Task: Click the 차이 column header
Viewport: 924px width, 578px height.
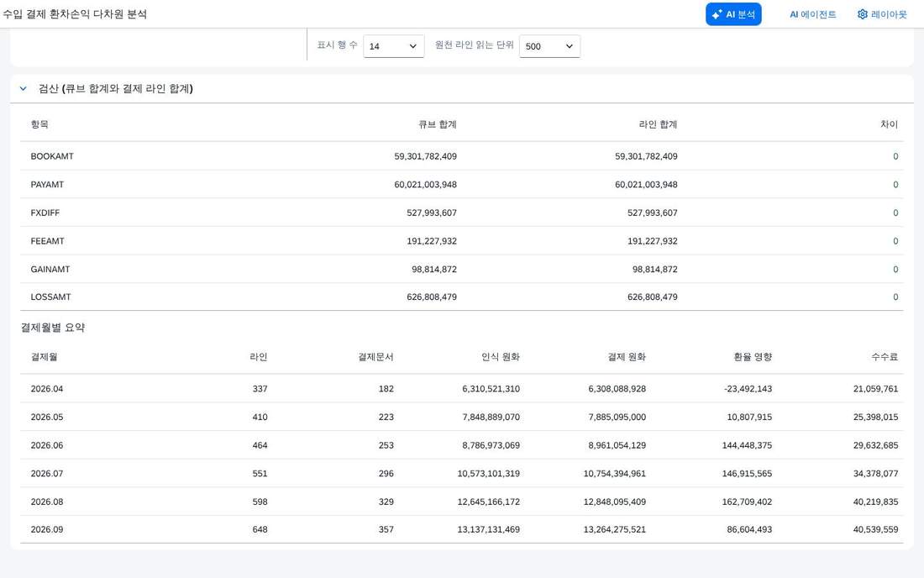Action: point(890,124)
